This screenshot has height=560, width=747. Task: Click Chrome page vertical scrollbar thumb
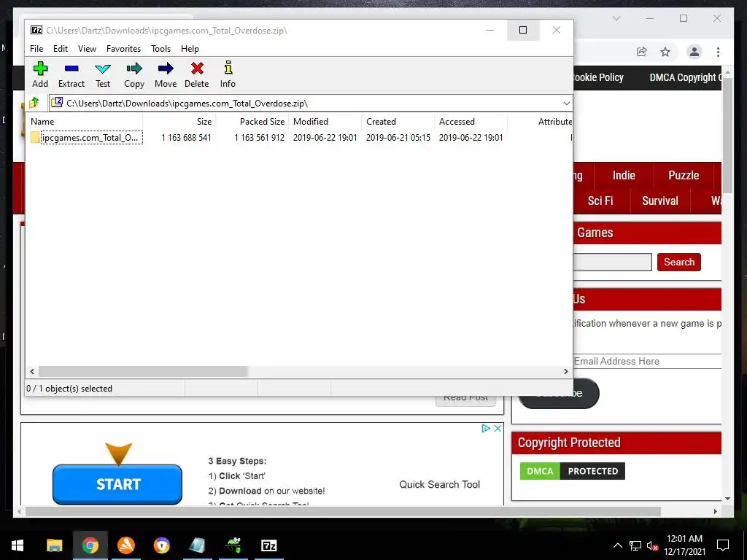point(727,136)
